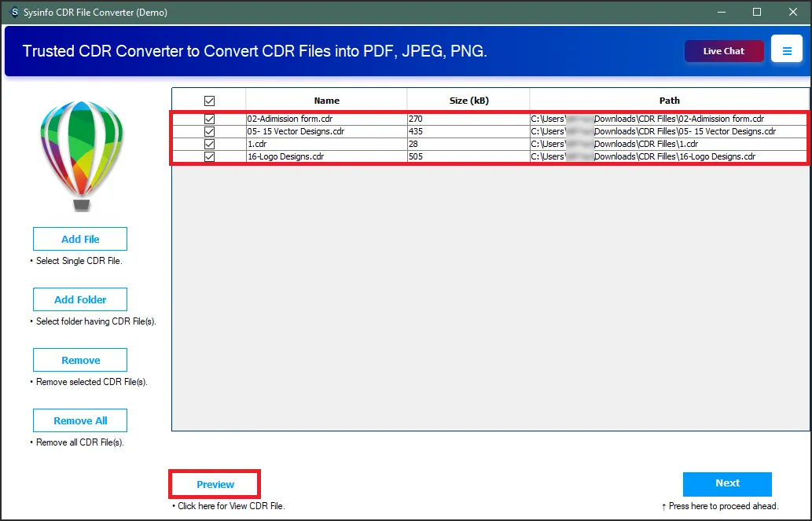Click the path of 16-Logo Designs.cdr
The image size is (812, 521).
(669, 156)
